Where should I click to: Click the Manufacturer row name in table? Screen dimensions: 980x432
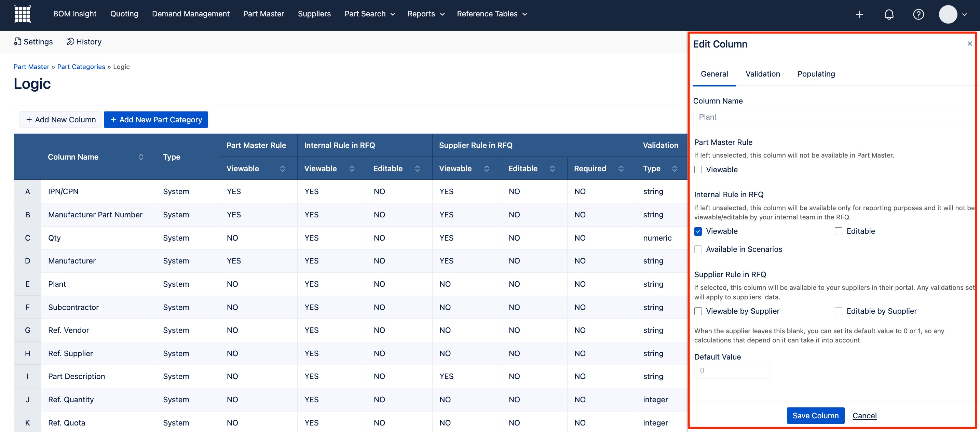click(x=72, y=261)
